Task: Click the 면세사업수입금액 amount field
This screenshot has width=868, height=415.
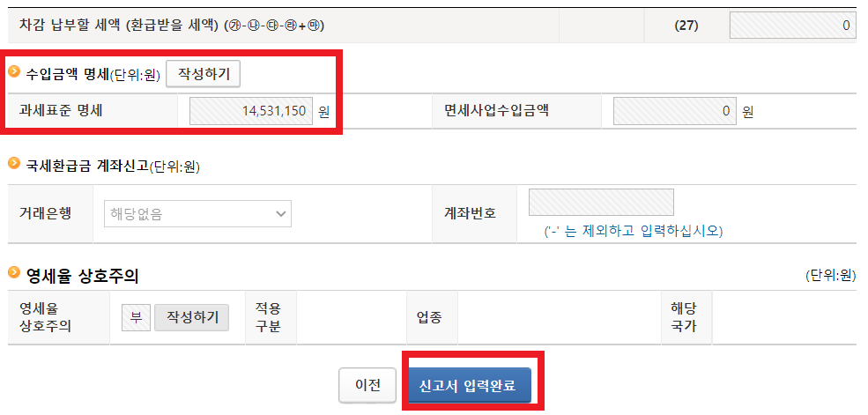Action: click(x=675, y=111)
